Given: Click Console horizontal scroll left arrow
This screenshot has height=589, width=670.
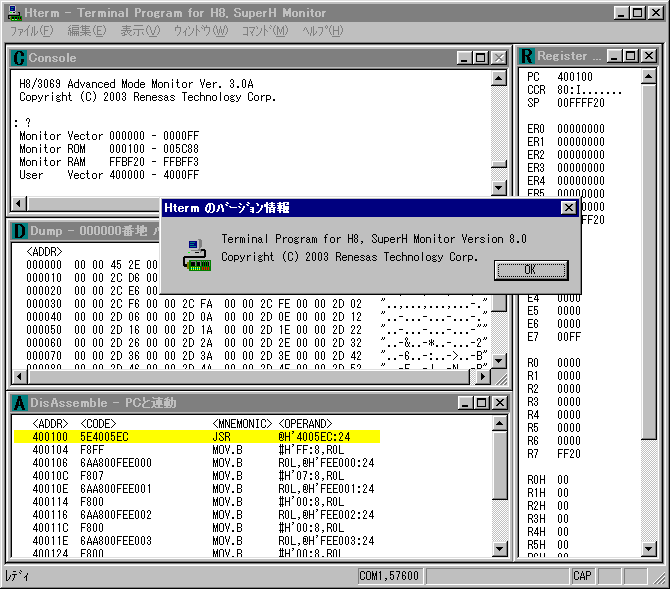Looking at the screenshot, I should click(x=19, y=203).
